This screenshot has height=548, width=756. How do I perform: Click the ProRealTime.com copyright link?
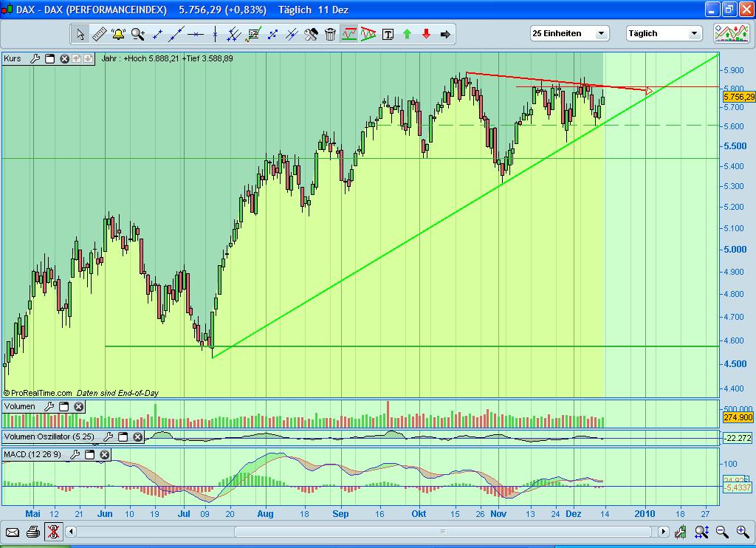41,393
